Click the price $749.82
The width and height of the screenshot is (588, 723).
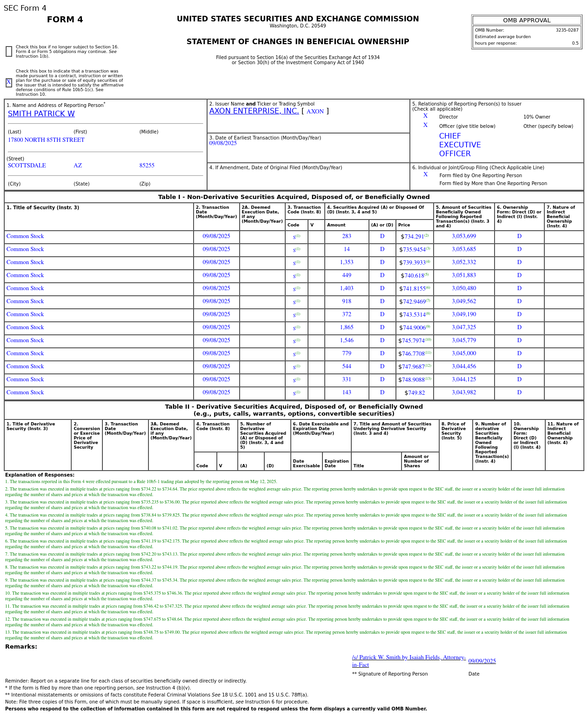point(414,393)
